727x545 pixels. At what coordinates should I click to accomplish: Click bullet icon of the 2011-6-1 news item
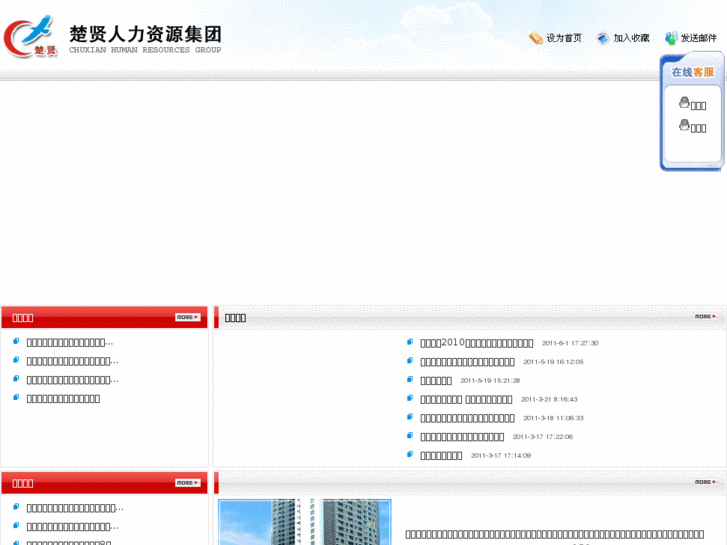410,342
